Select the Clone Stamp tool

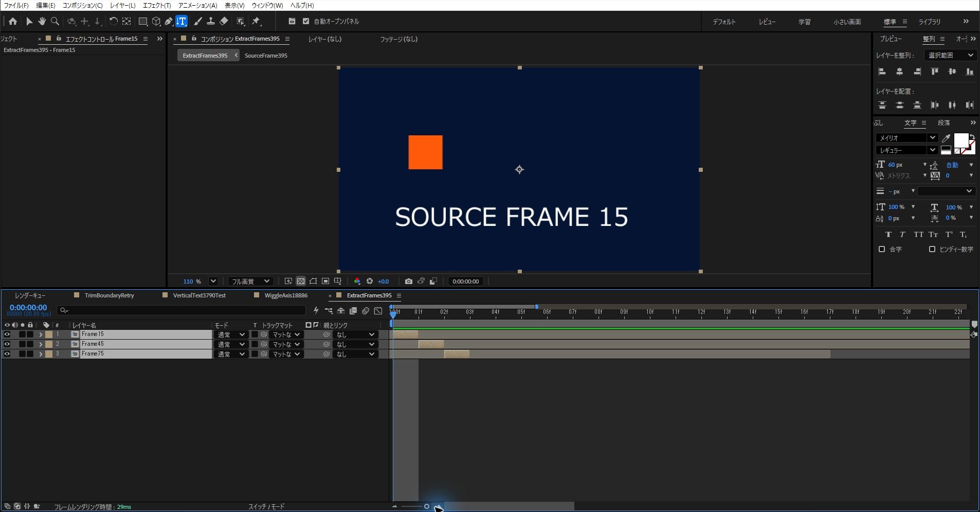tap(210, 21)
